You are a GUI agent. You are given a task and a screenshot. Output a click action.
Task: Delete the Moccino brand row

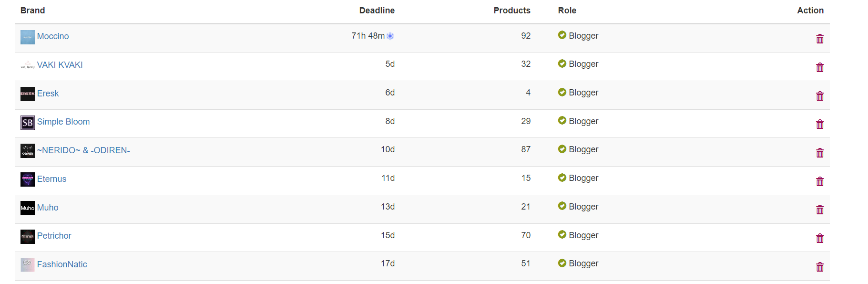pyautogui.click(x=819, y=39)
